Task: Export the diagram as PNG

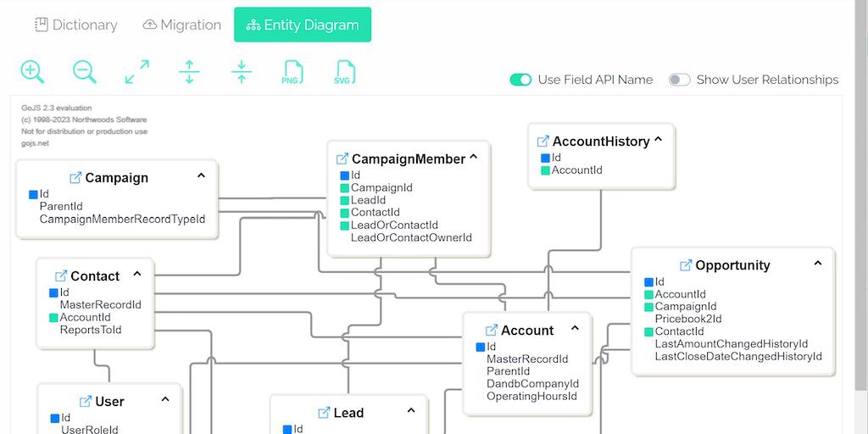Action: coord(292,72)
